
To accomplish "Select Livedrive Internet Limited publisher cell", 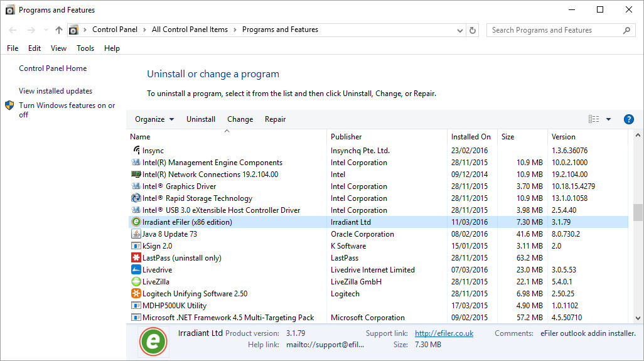I will [x=372, y=270].
